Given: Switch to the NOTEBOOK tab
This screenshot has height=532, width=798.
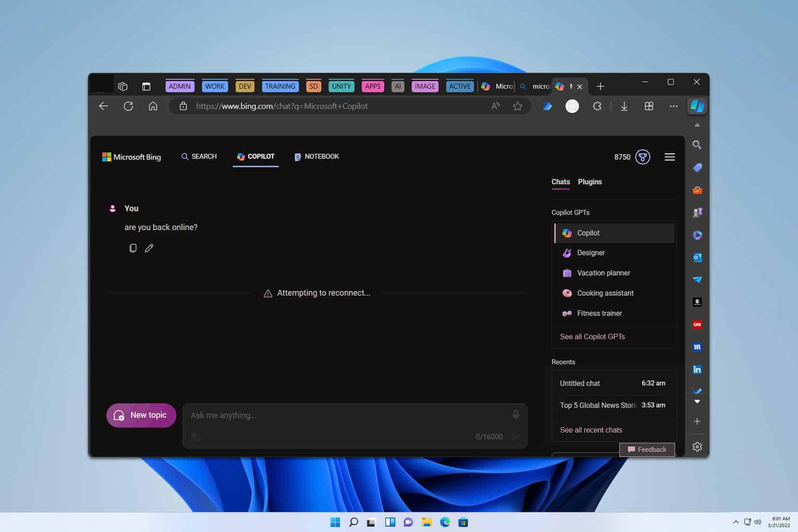Looking at the screenshot, I should (316, 156).
